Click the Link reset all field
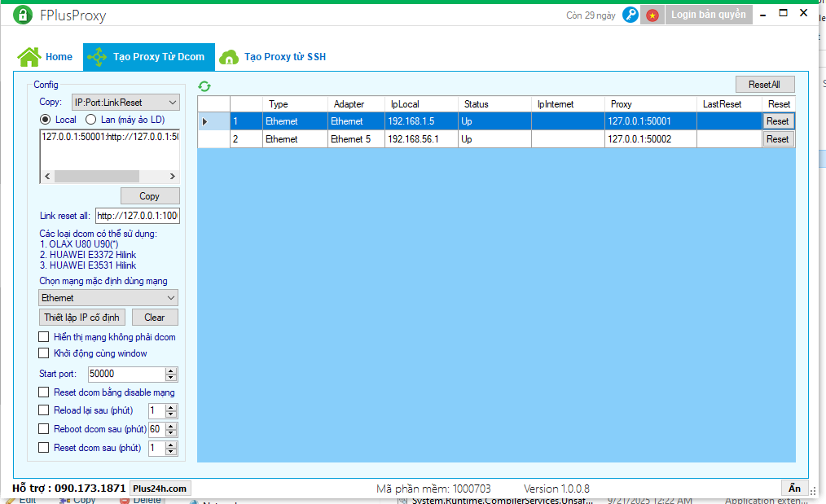The width and height of the screenshot is (826, 504). 138,216
